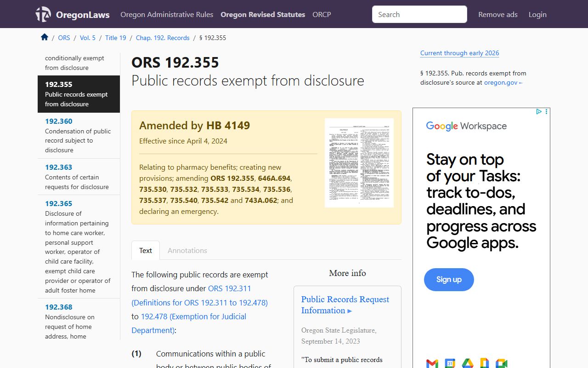
Task: Open 192.478 Exemption for Judicial Department link
Action: [x=189, y=323]
